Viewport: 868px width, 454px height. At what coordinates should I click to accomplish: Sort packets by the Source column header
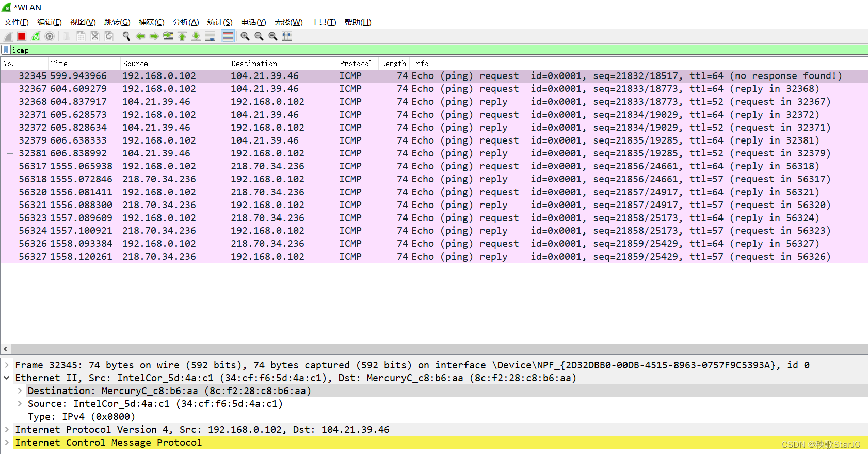coord(175,64)
